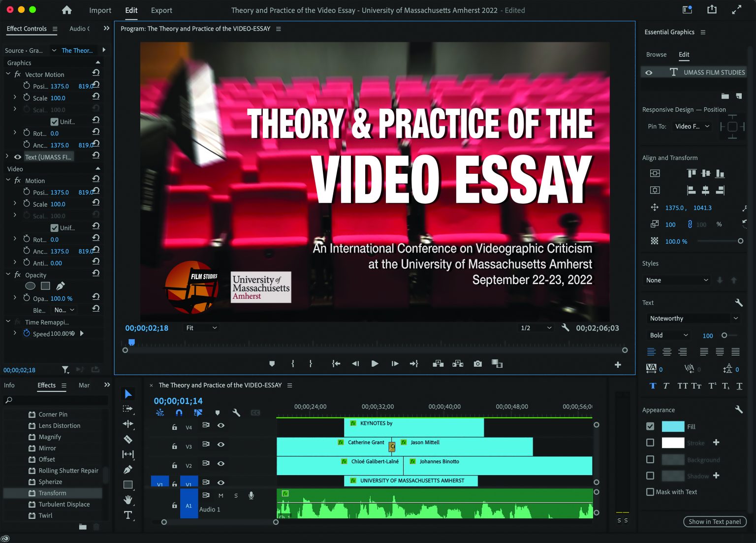
Task: Open the 1/2 playback resolution dropdown
Action: (535, 327)
